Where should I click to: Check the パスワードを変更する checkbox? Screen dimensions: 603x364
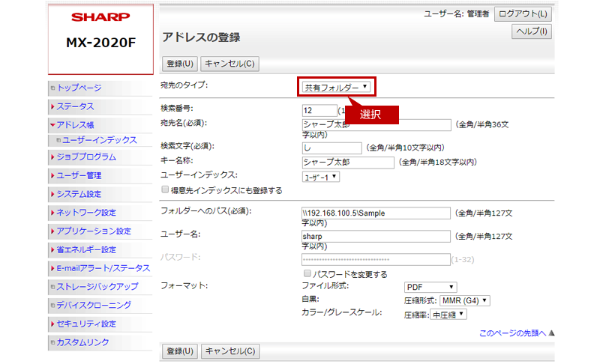[x=306, y=274]
